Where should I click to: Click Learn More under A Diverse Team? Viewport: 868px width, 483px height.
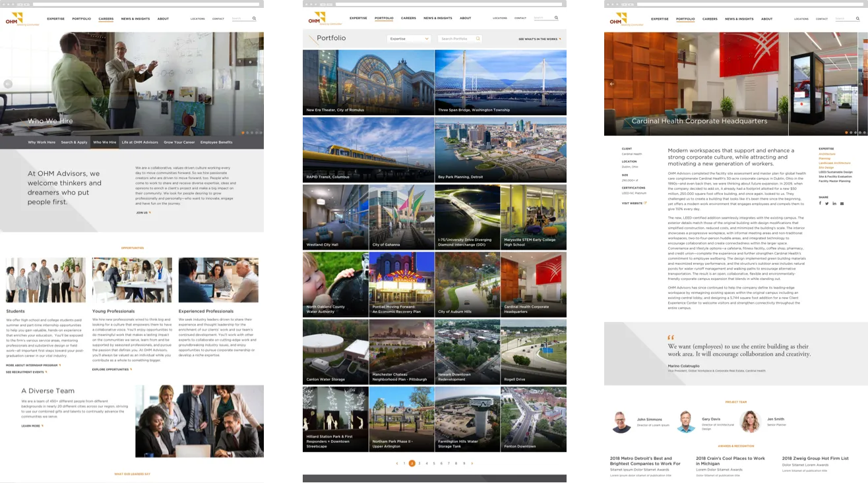[32, 426]
